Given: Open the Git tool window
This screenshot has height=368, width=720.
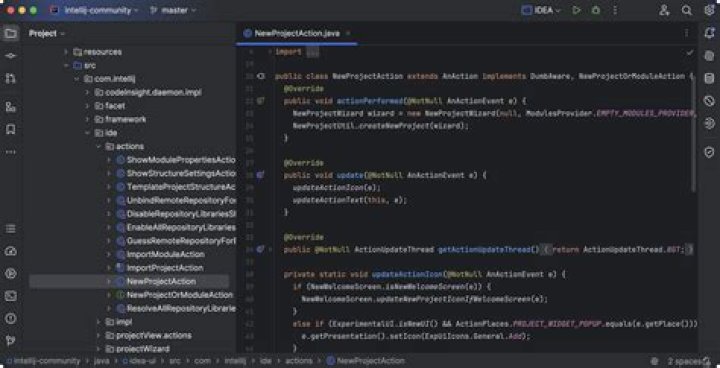Looking at the screenshot, I should coord(11,341).
